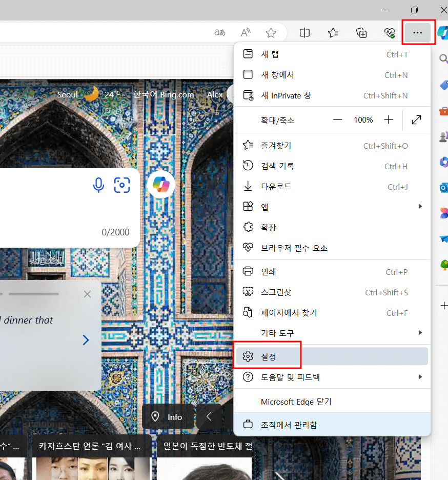Activate Read aloud in the toolbar
Image resolution: width=448 pixels, height=480 pixels.
245,32
